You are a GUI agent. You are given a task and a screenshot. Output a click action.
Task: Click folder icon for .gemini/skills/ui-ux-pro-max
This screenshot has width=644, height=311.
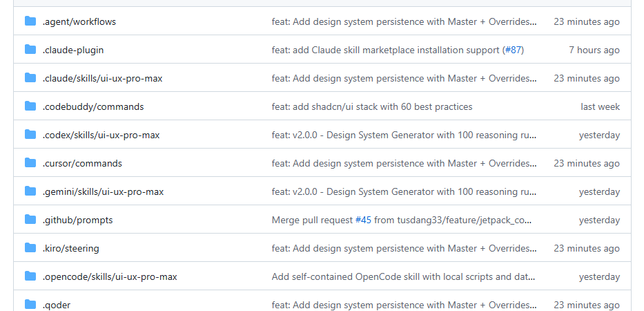pos(30,191)
